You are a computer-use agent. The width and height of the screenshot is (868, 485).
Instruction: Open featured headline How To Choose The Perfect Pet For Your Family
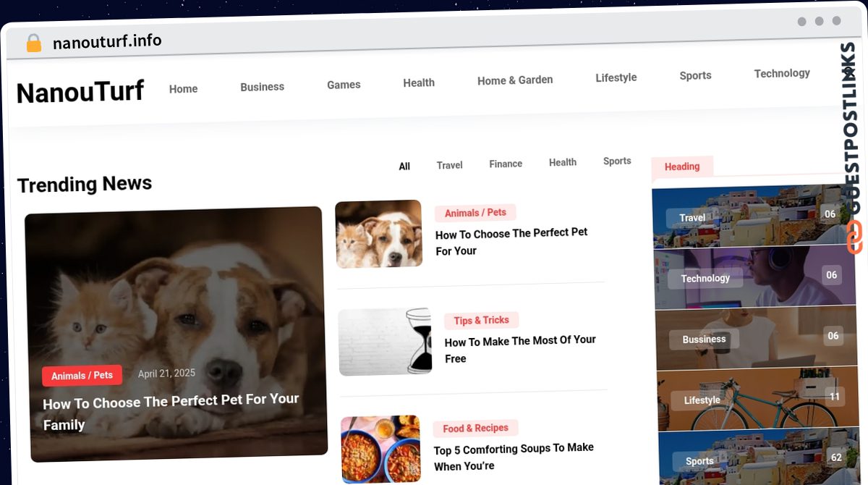(x=171, y=412)
